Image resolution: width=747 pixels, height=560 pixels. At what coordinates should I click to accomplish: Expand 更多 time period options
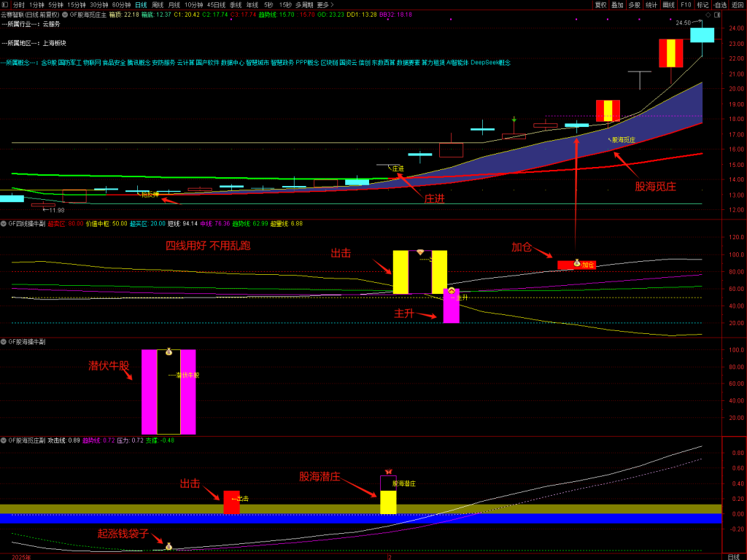pos(325,4)
